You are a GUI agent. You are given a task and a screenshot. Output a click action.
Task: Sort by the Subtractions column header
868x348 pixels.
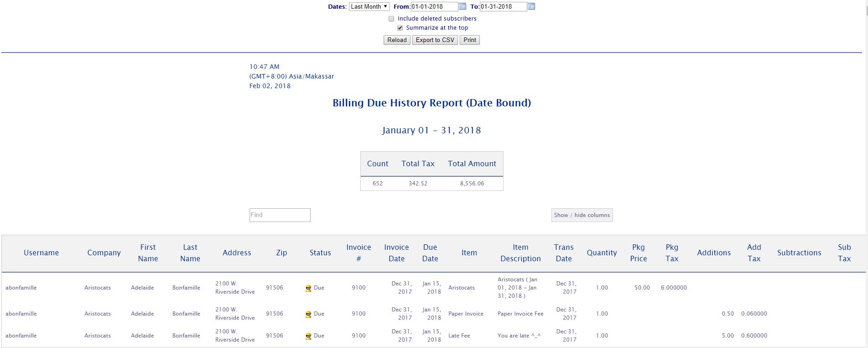(799, 253)
